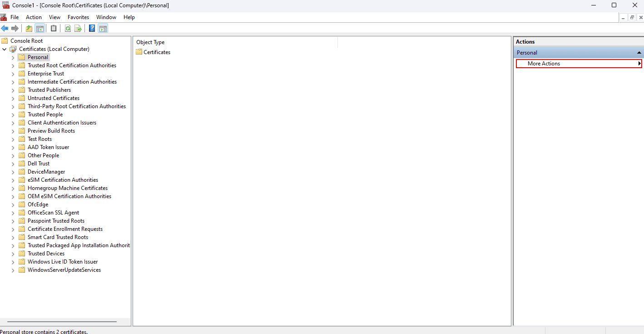
Task: Select the eSIM Certification Authorities store
Action: 63,180
